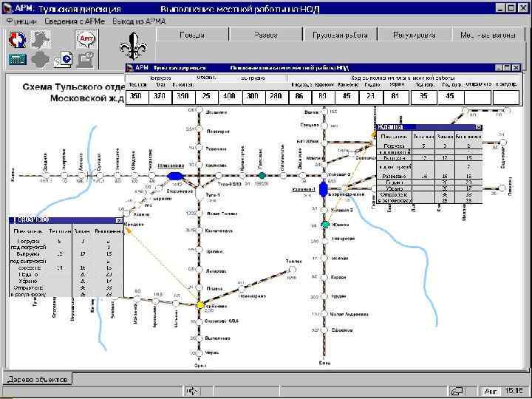Open the Выход из АРМА menu
Image resolution: width=532 pixels, height=399 pixels.
click(139, 21)
